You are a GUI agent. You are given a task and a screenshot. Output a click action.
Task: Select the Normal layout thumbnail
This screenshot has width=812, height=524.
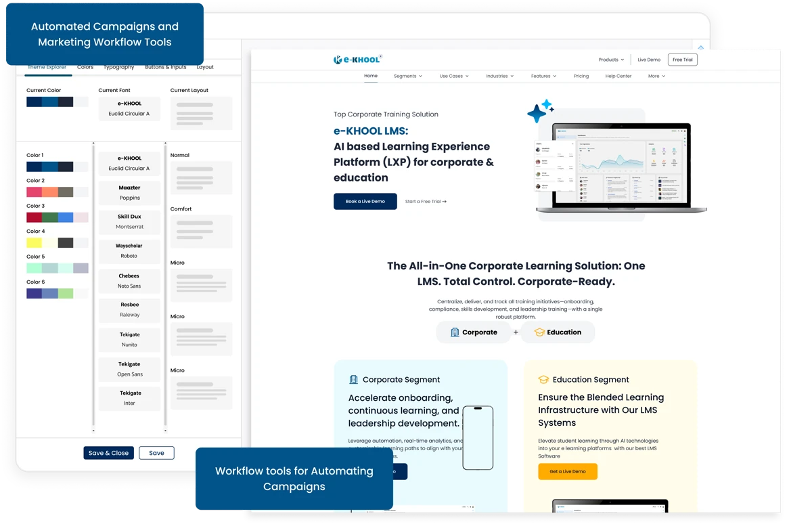click(x=202, y=178)
